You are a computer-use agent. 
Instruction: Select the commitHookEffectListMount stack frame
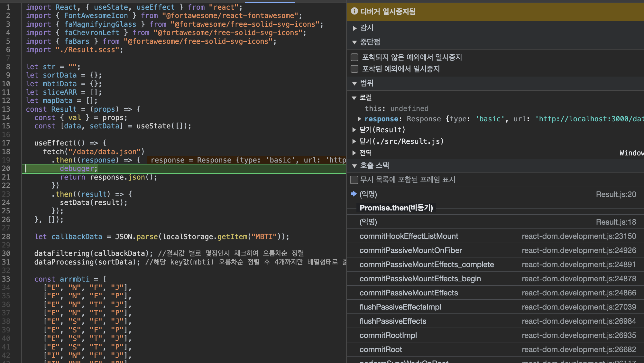tap(409, 236)
